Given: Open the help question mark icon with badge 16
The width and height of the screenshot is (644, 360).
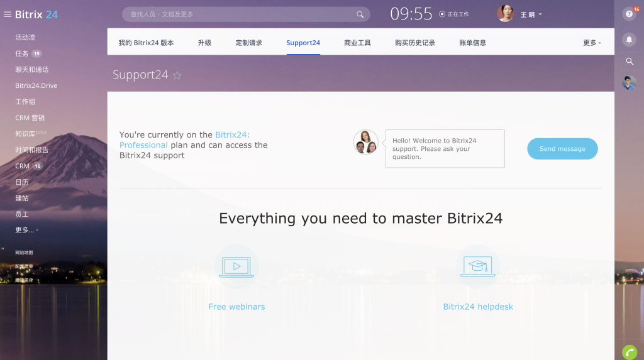Looking at the screenshot, I should pyautogui.click(x=629, y=14).
